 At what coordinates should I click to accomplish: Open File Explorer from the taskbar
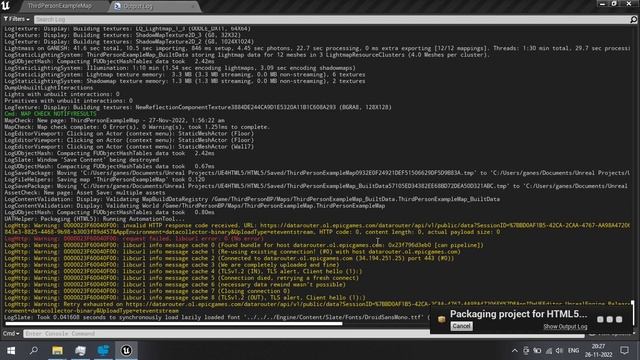[x=57, y=350]
